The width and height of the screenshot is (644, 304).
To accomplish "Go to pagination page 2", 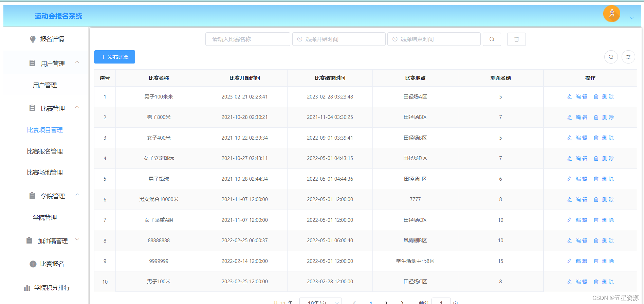I will click(386, 302).
